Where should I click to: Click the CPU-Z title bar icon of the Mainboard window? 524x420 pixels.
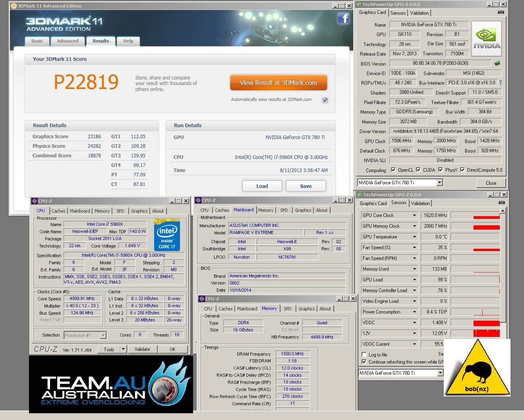[198, 200]
